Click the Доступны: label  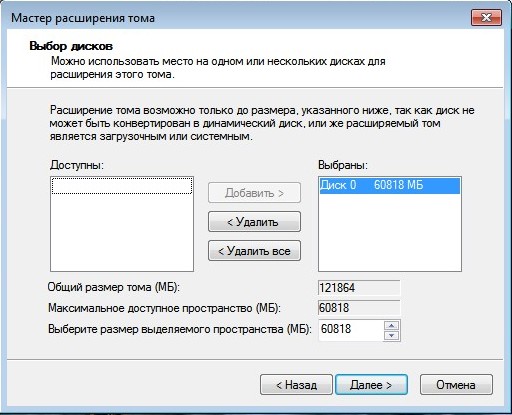77,165
